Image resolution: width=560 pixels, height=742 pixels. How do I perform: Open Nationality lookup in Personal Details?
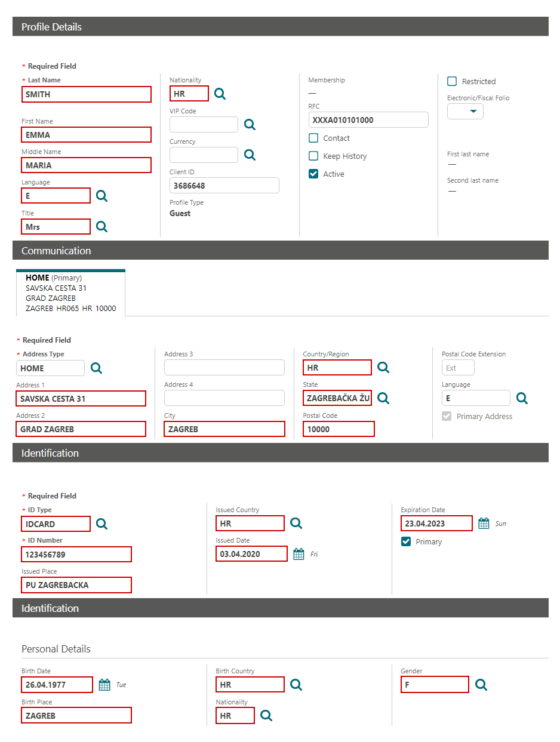(266, 715)
